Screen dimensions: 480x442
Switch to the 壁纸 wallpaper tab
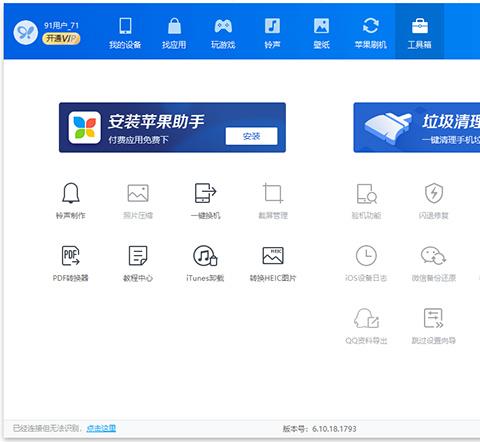coord(321,33)
